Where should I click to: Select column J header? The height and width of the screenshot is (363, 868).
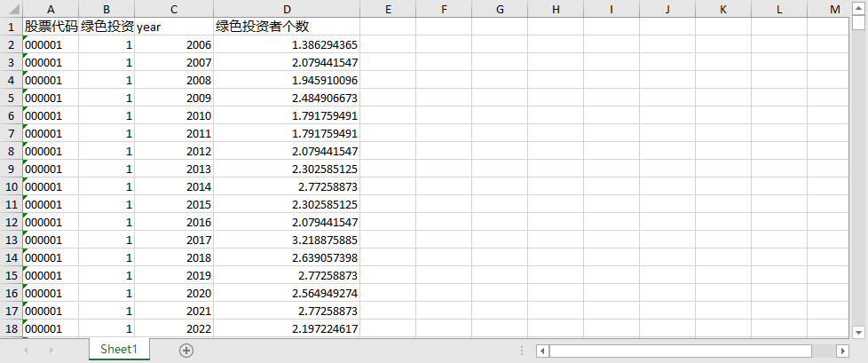coord(667,9)
